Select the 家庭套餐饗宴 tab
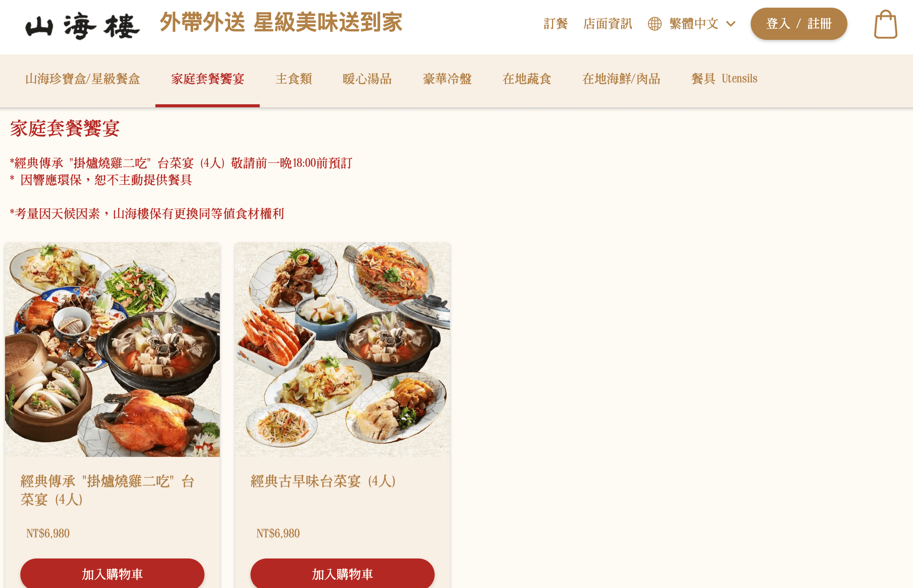Image resolution: width=913 pixels, height=588 pixels. coord(208,79)
